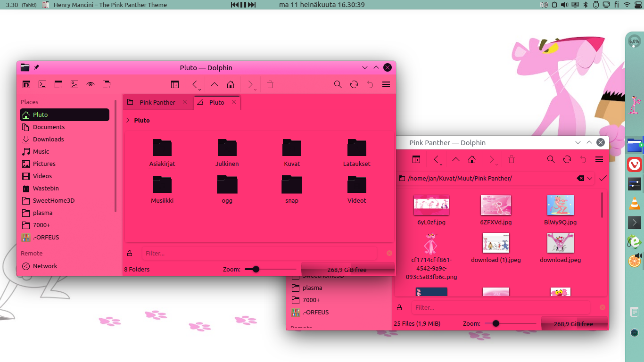The height and width of the screenshot is (362, 644).
Task: Toggle filter lock in Pink Panther window
Action: click(x=399, y=307)
